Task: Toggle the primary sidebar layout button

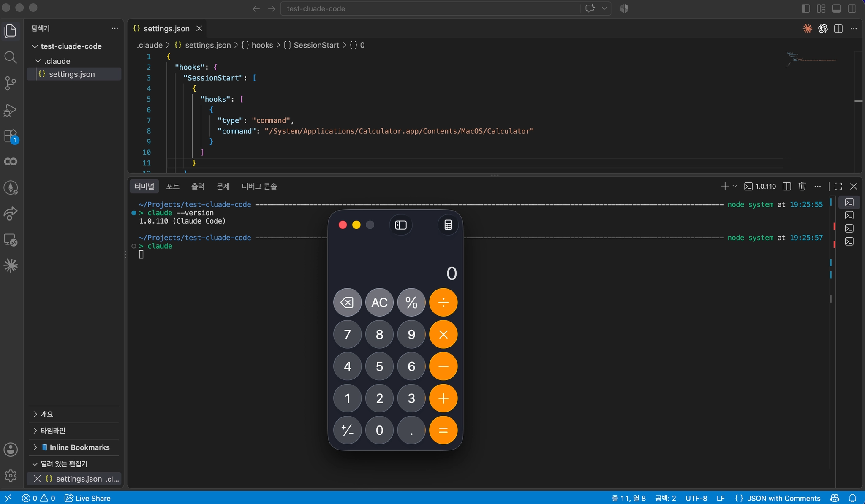Action: point(805,8)
